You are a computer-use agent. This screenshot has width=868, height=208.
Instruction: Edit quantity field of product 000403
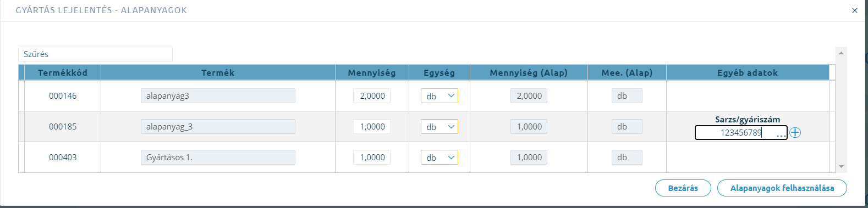(372, 158)
